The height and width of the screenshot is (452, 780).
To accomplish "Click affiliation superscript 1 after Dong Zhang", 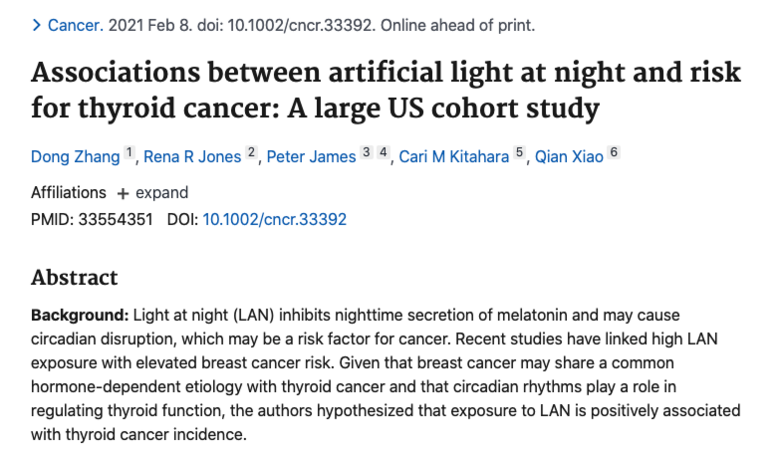I will pos(129,152).
